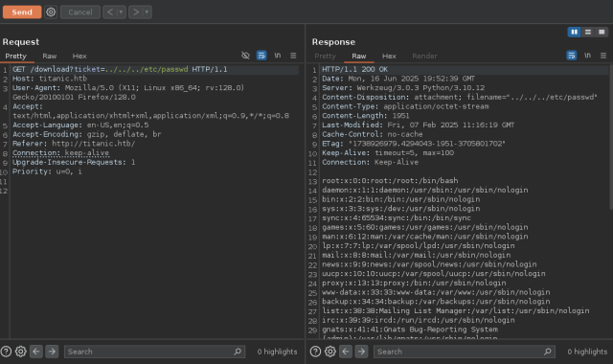Click the HTTP/1.1 200 OK status line

point(354,69)
